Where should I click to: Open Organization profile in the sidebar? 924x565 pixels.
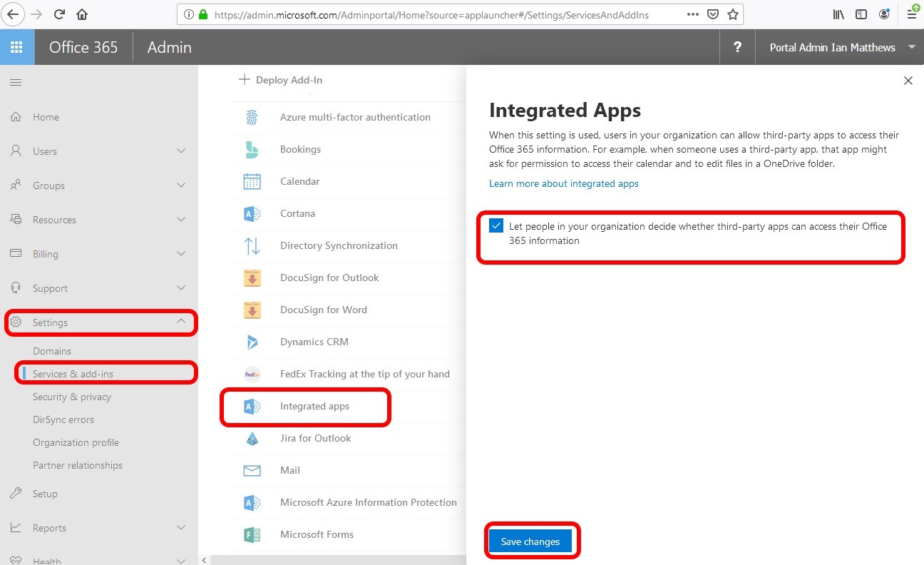click(76, 442)
